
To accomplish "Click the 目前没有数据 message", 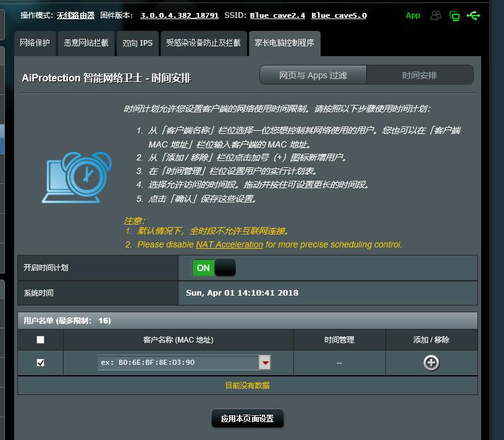I will pos(248,385).
